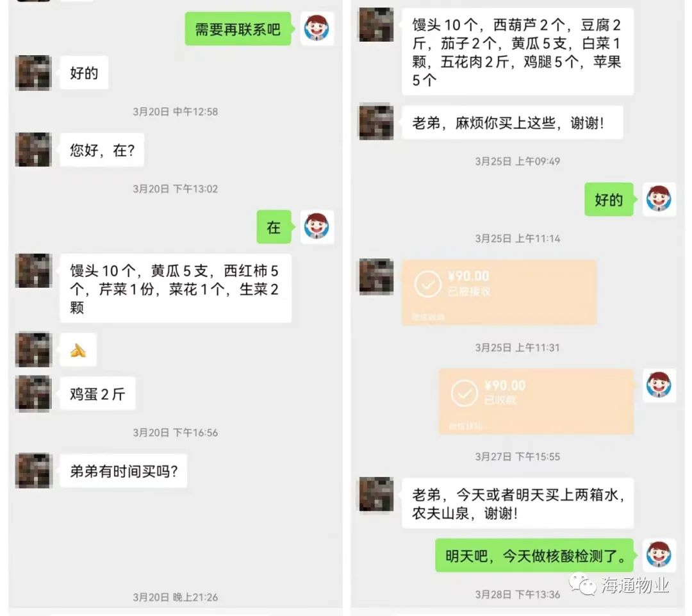
Task: Open the ¥90.00 已收款 transfer card
Action: pos(536,401)
